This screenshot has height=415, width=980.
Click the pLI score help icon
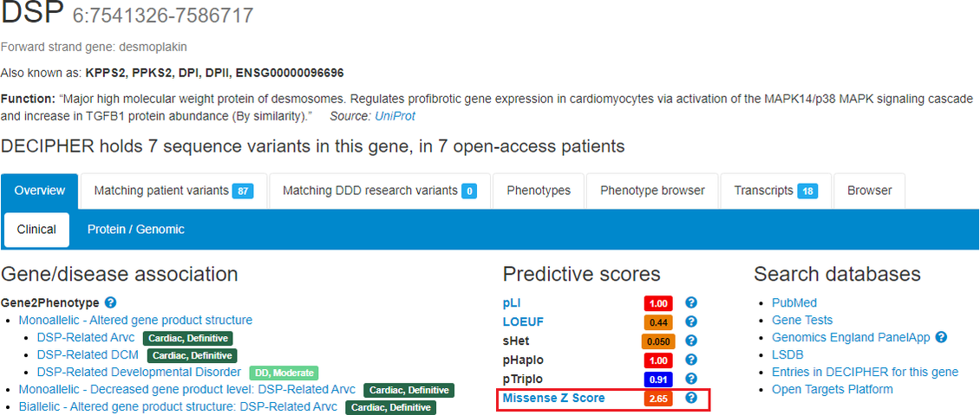(691, 303)
